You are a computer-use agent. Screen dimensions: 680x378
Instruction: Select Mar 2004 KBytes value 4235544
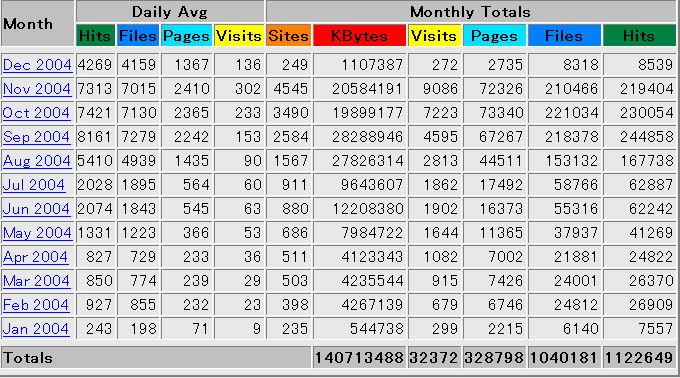pyautogui.click(x=373, y=281)
